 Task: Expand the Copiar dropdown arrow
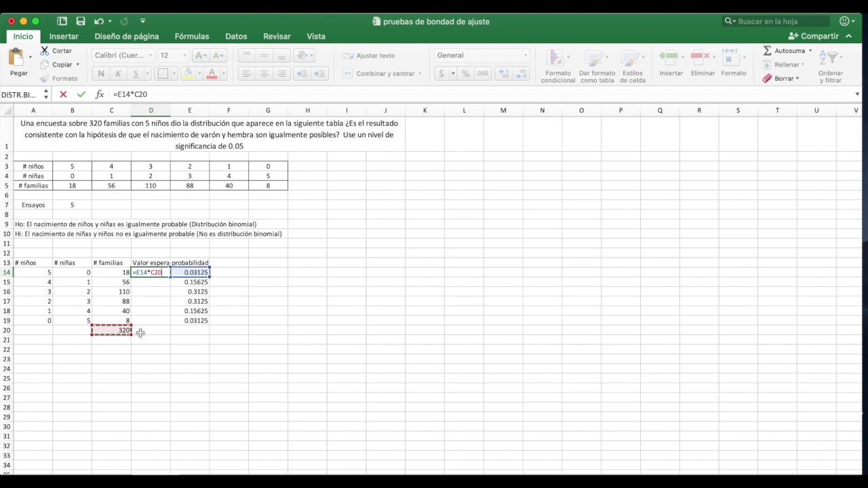(x=77, y=65)
